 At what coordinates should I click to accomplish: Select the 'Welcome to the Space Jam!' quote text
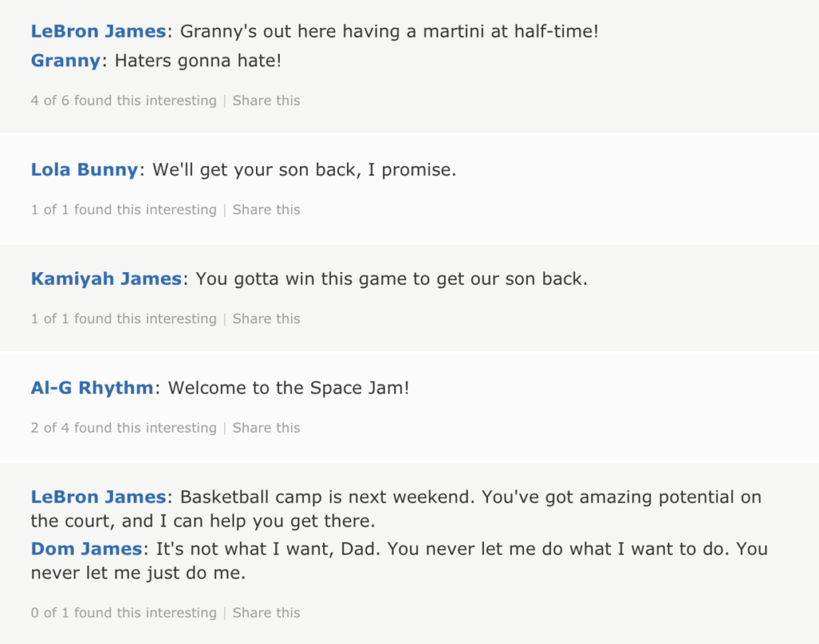(x=288, y=388)
